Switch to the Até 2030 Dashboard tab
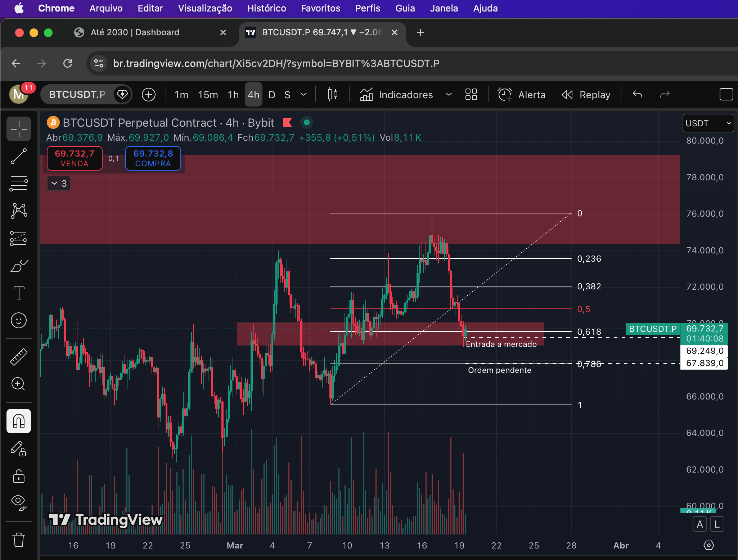This screenshot has width=738, height=560. 135,32
